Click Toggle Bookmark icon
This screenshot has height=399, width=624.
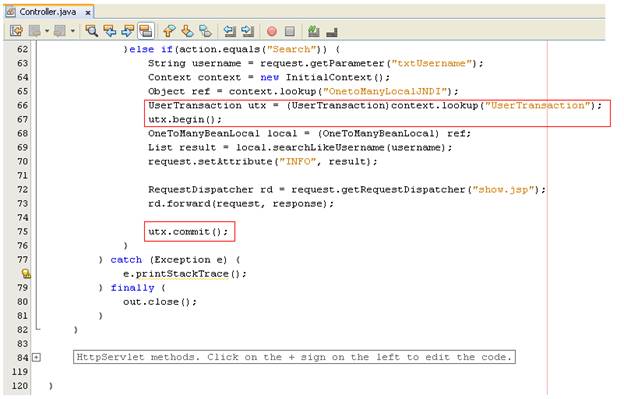[205, 31]
